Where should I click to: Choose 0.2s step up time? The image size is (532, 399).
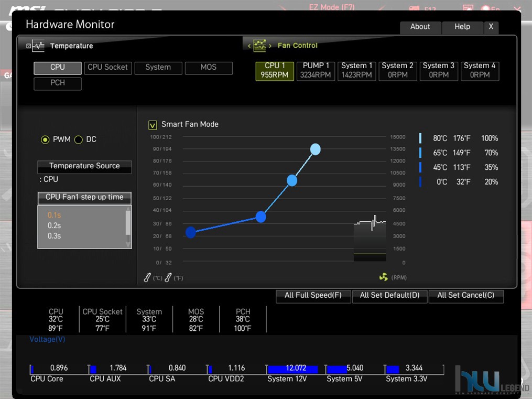tap(55, 225)
